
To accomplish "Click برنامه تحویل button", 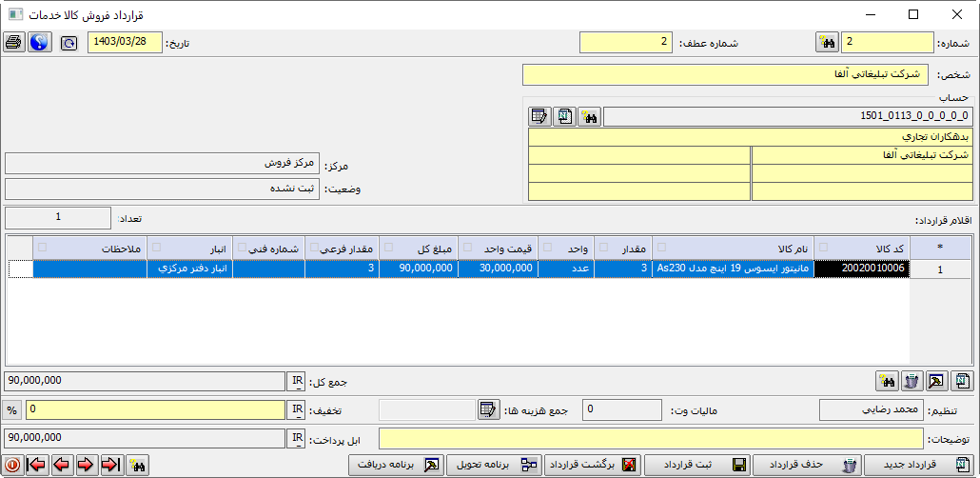I will click(x=495, y=465).
